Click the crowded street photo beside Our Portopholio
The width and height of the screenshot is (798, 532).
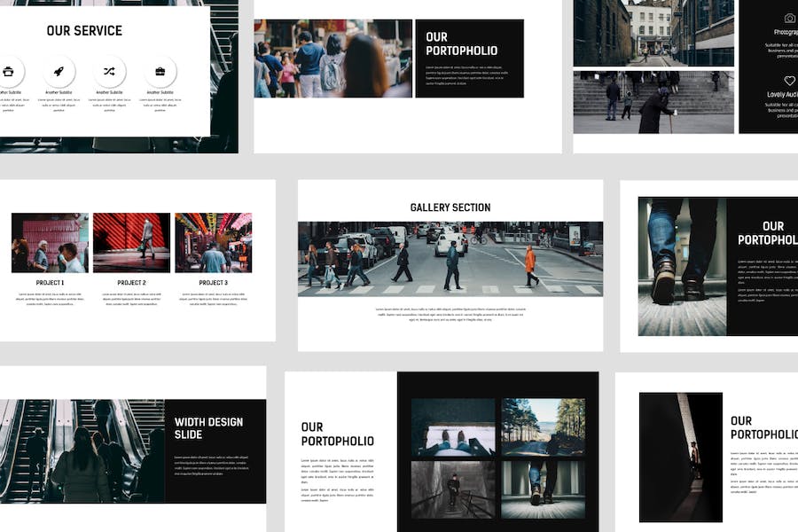pyautogui.click(x=333, y=59)
